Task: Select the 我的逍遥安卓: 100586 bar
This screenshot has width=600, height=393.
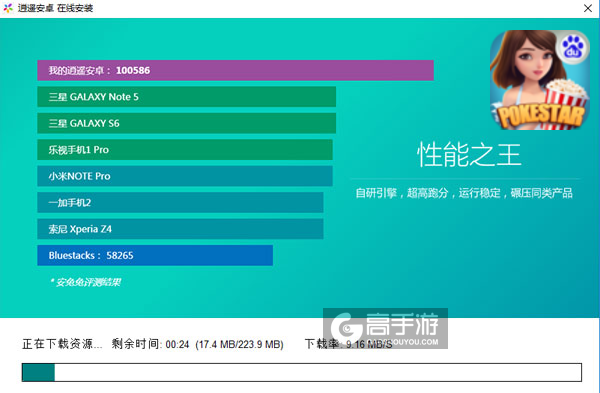Action: tap(235, 70)
